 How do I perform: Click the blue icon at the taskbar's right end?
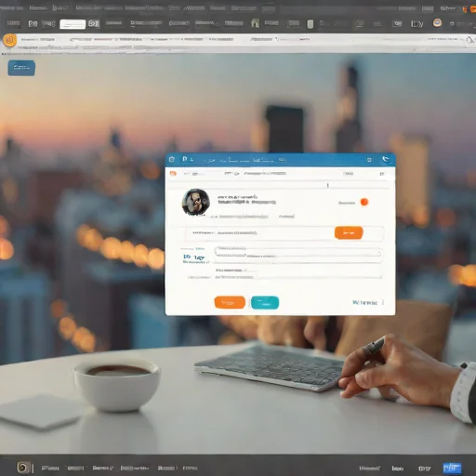point(452,468)
